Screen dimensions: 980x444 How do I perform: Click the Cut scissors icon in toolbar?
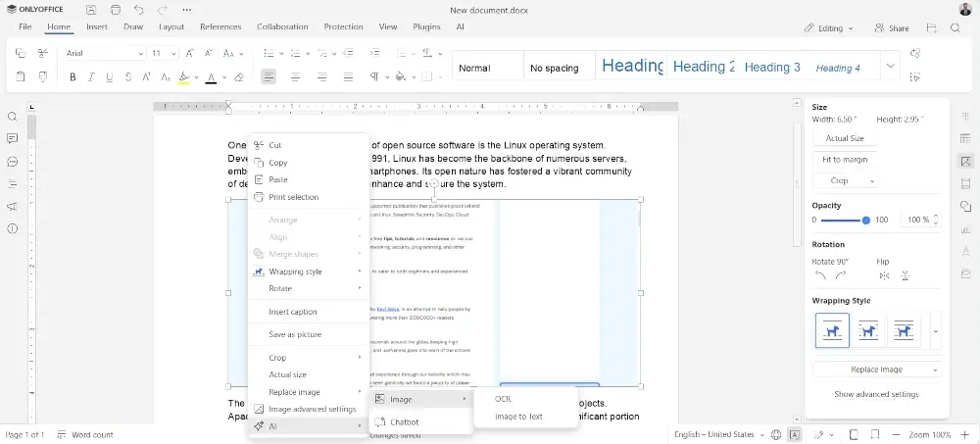tap(42, 53)
